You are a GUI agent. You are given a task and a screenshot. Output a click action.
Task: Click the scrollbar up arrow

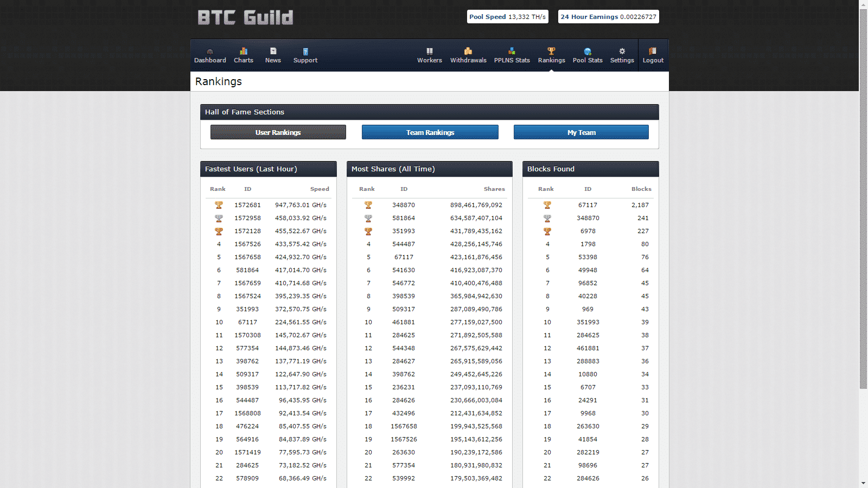coord(864,4)
